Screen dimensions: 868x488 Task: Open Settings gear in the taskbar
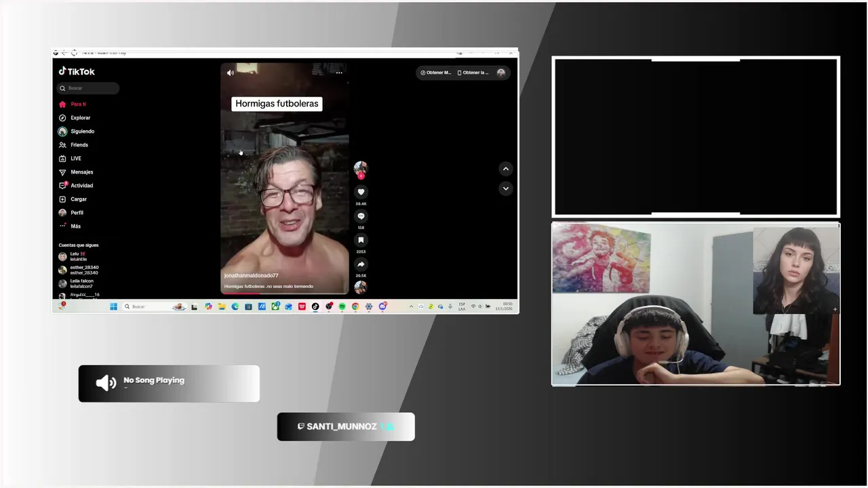[369, 307]
